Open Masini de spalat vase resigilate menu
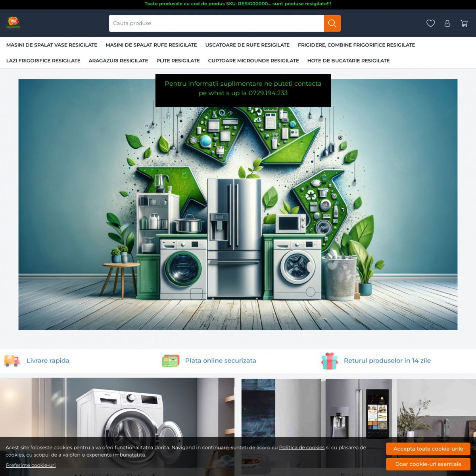The width and height of the screenshot is (476, 476). pos(52,45)
